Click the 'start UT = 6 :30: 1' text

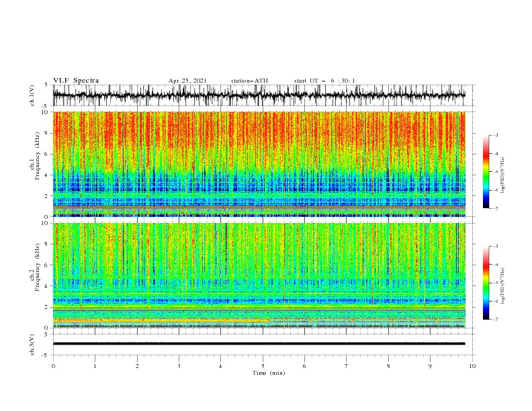(x=324, y=81)
